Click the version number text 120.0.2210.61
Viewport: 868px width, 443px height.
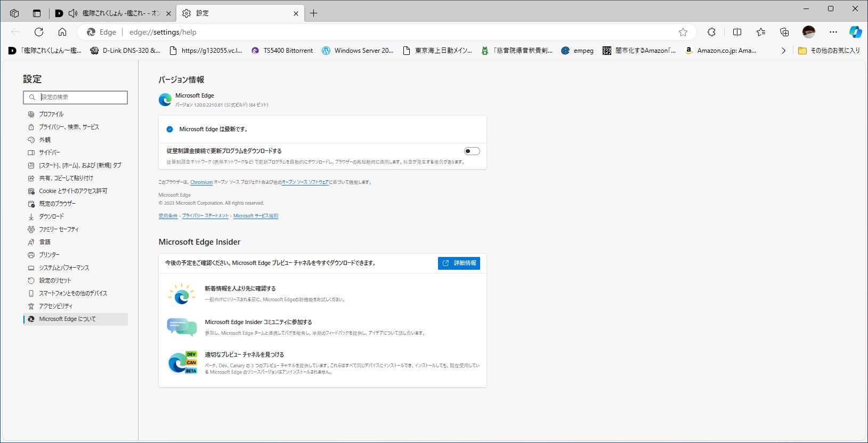point(208,105)
